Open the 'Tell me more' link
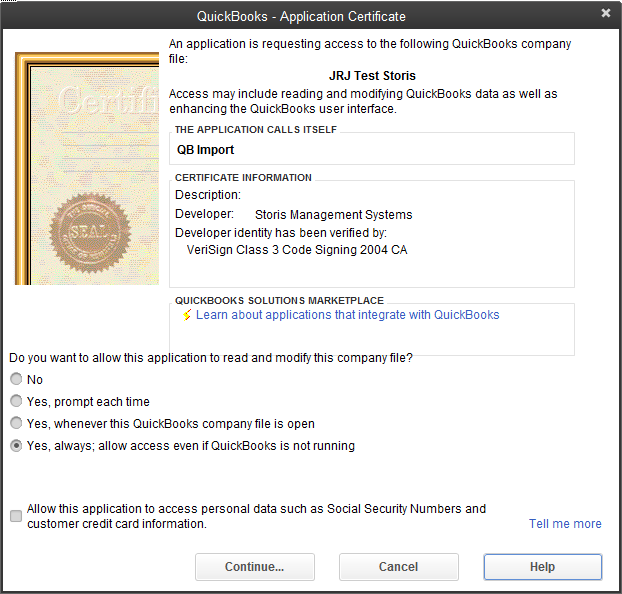Screen dimensions: 622x594 (x=565, y=524)
